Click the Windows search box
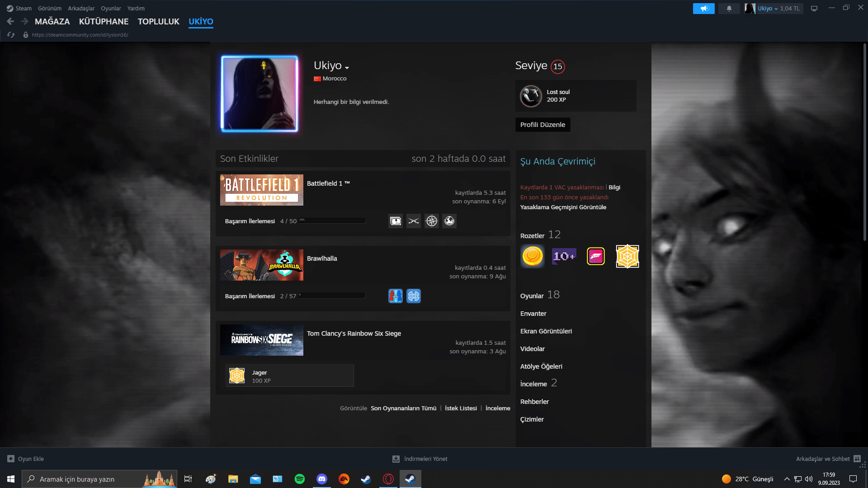Viewport: 868px width, 488px height. point(99,479)
